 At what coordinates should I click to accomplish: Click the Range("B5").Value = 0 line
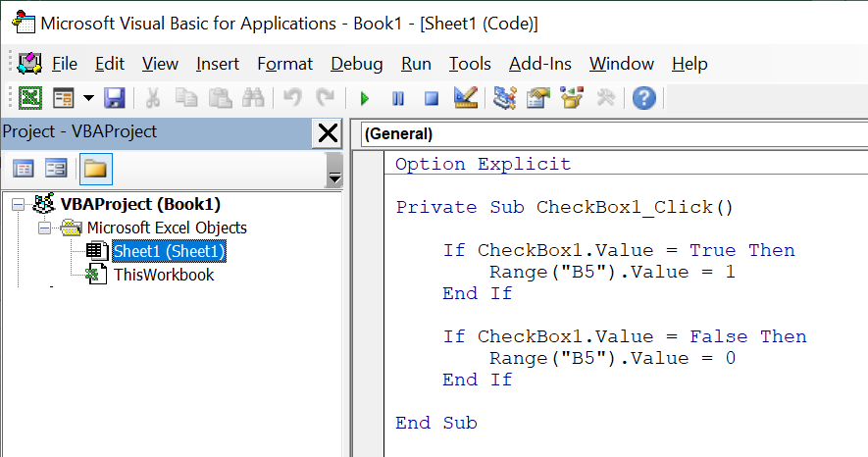pyautogui.click(x=612, y=359)
